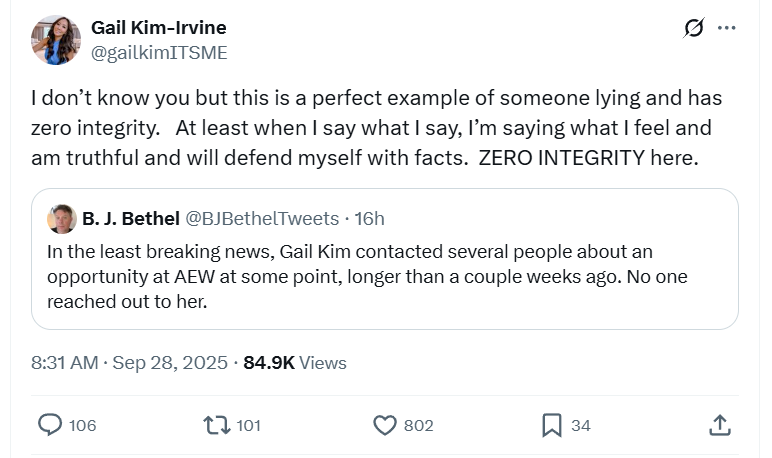This screenshot has height=458, width=772.
Task: Like the tweet with heart icon
Action: coord(385,425)
